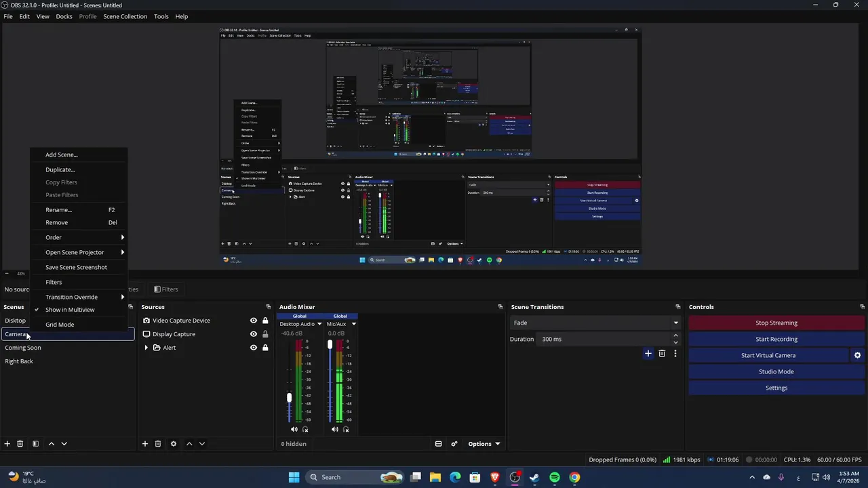Open virtual camera settings gear icon

[x=857, y=355]
